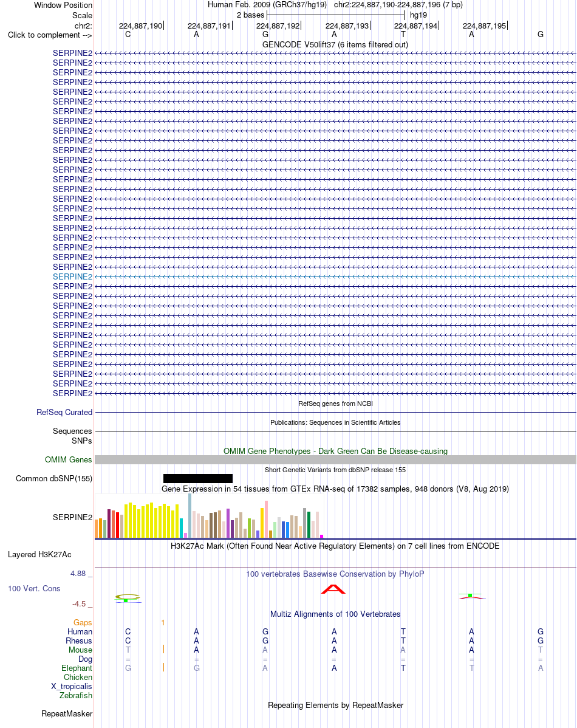Viewport: 577px width, 728px height.
Task: Click the black dbSNP variant bar
Action: point(198,479)
